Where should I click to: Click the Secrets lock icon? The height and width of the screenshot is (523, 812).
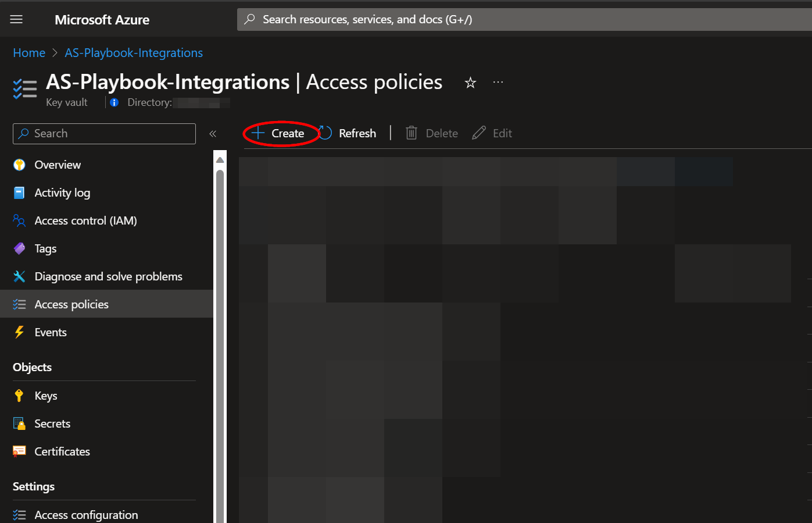point(19,424)
